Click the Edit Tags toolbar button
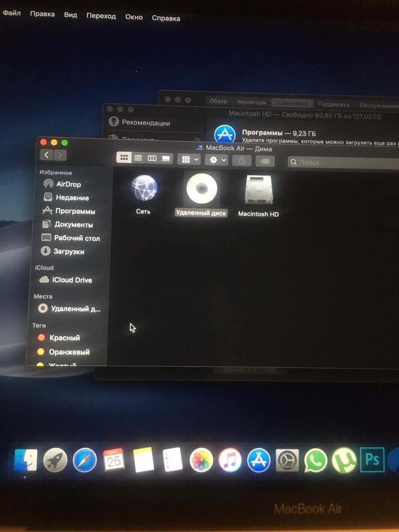 tap(265, 161)
